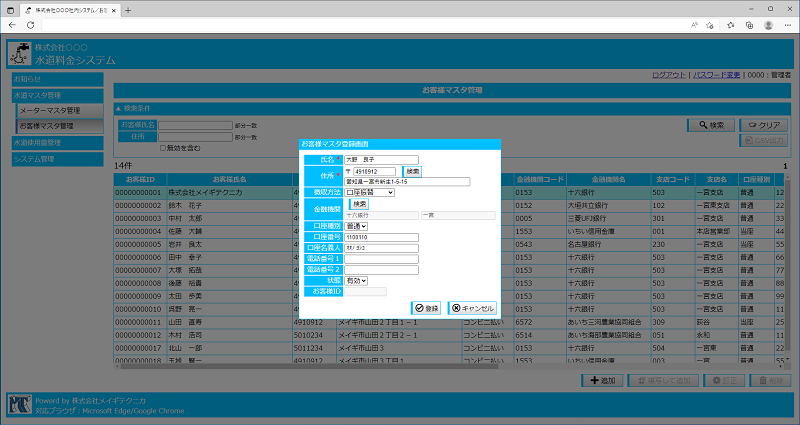Click the 登録 button in the dialog
Image resolution: width=800 pixels, height=425 pixels.
427,308
